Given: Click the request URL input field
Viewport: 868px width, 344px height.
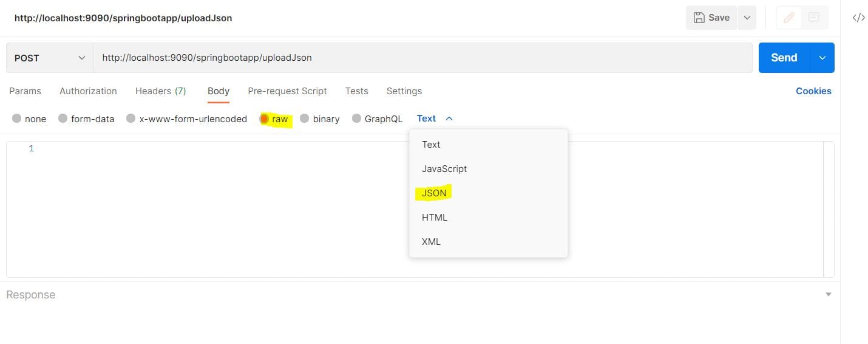Looking at the screenshot, I should (x=422, y=58).
